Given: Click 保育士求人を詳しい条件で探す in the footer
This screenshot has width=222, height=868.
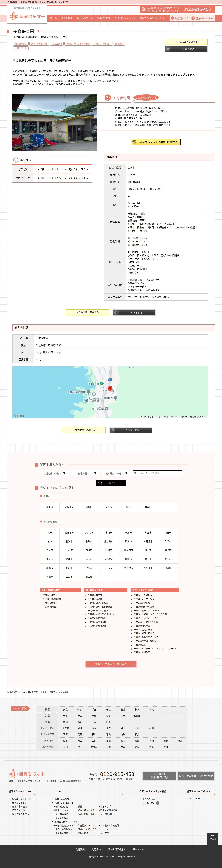Looking at the screenshot, I should point(196,776).
